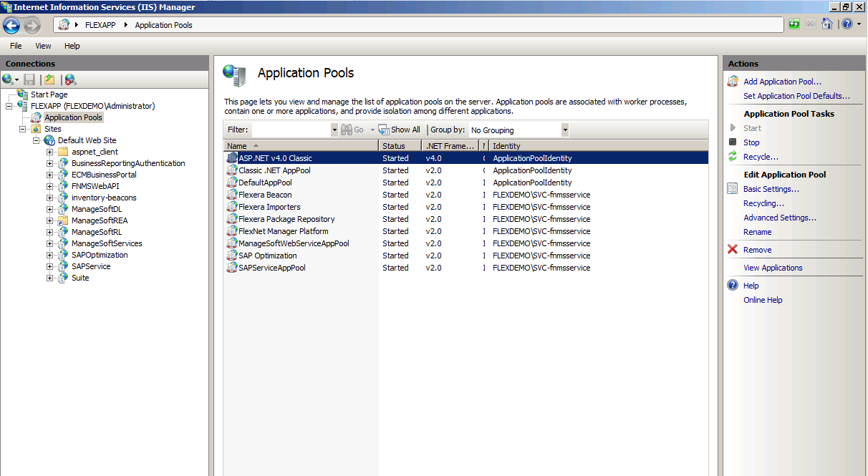Viewport: 868px width, 476px height.
Task: Click the Basic Settings page icon
Action: coord(733,189)
